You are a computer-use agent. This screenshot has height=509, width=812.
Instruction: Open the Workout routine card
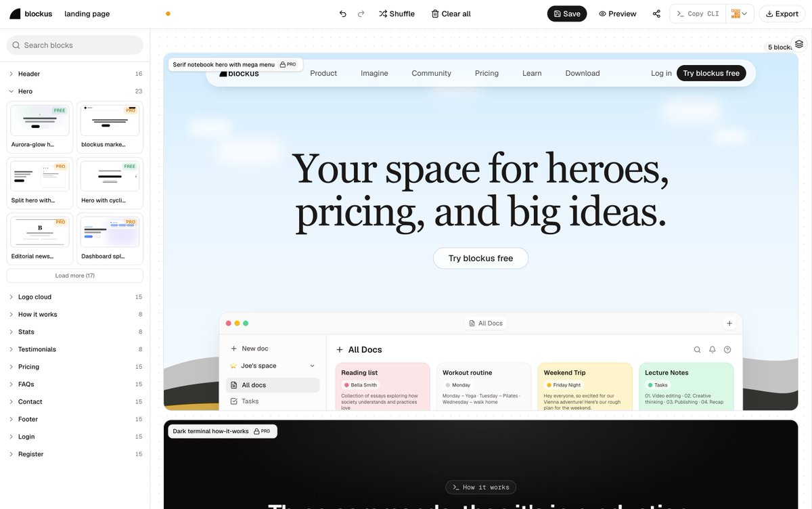coord(484,386)
